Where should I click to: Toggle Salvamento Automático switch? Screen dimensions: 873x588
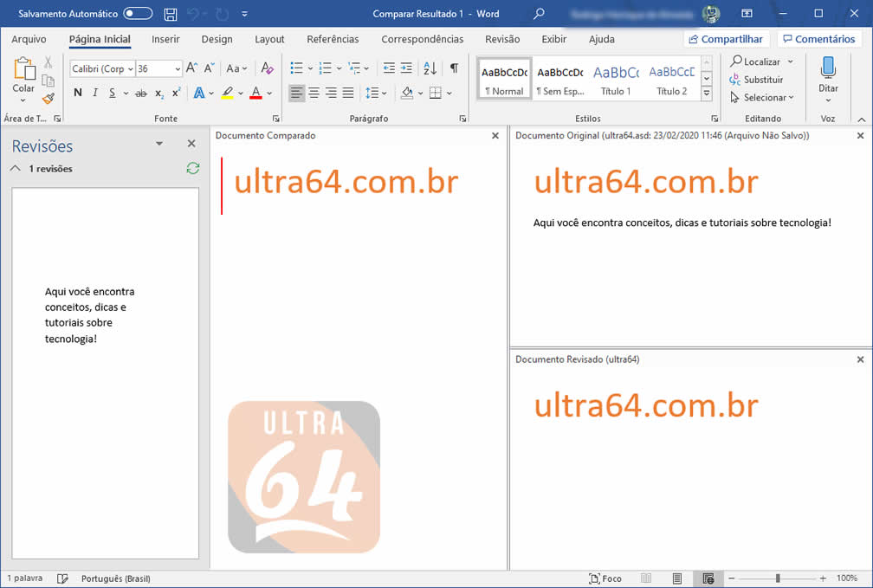tap(138, 14)
